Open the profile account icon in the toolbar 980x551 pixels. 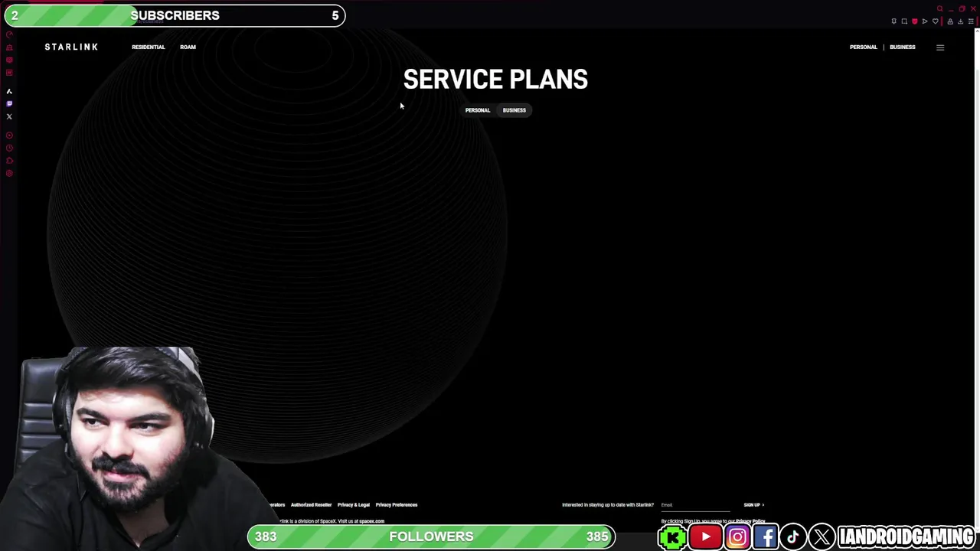950,21
